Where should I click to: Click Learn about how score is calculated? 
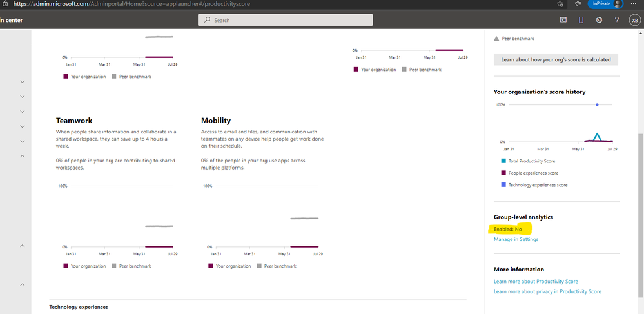[556, 59]
